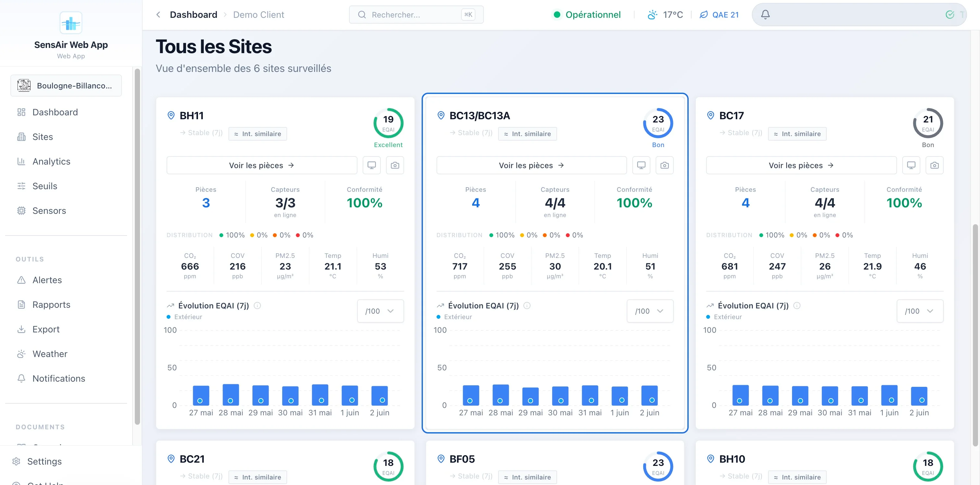Click the SensAir Web App logo

(x=71, y=23)
